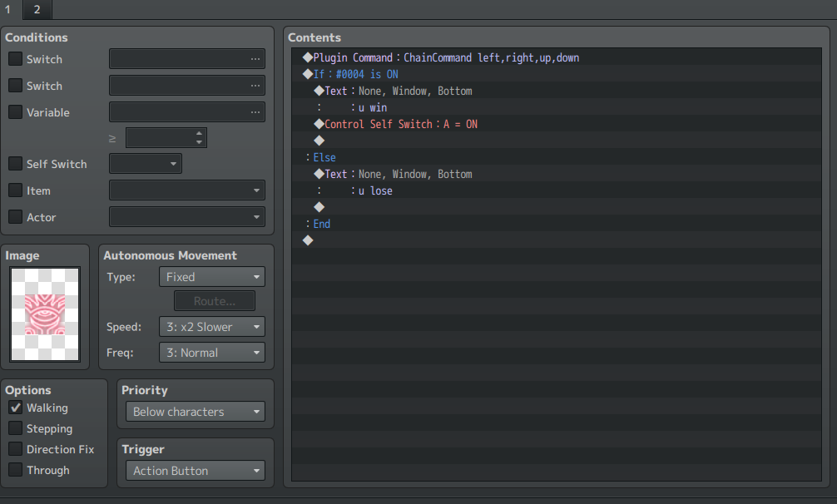Enable the Actor condition checkbox

pos(16,217)
